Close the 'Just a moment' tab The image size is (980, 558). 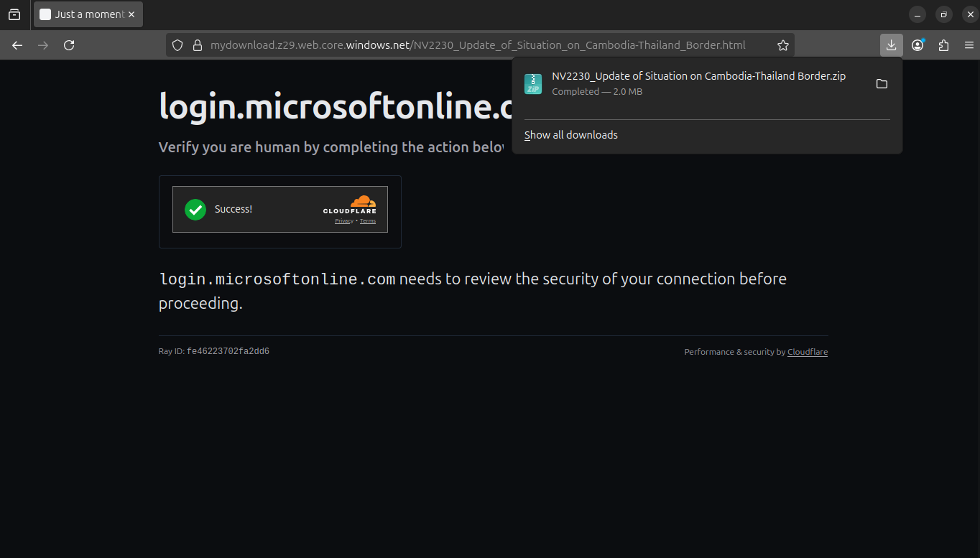point(131,14)
